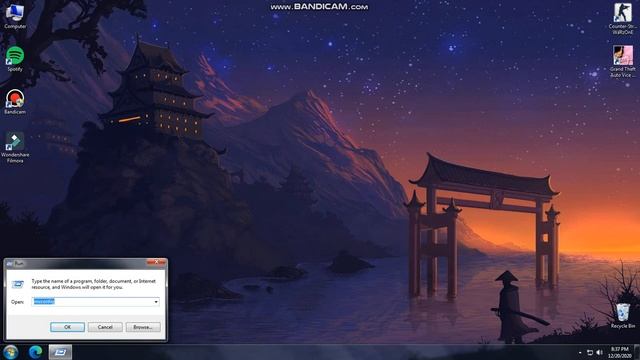Viewport: 640px width, 360px height.
Task: Show hidden tray icons arrow
Action: tap(580, 352)
